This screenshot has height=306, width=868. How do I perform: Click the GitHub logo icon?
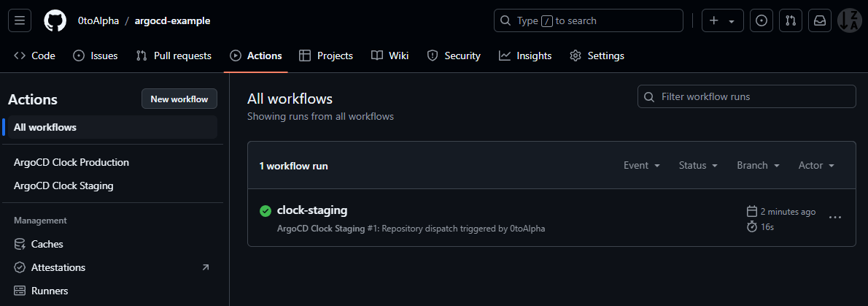point(55,20)
